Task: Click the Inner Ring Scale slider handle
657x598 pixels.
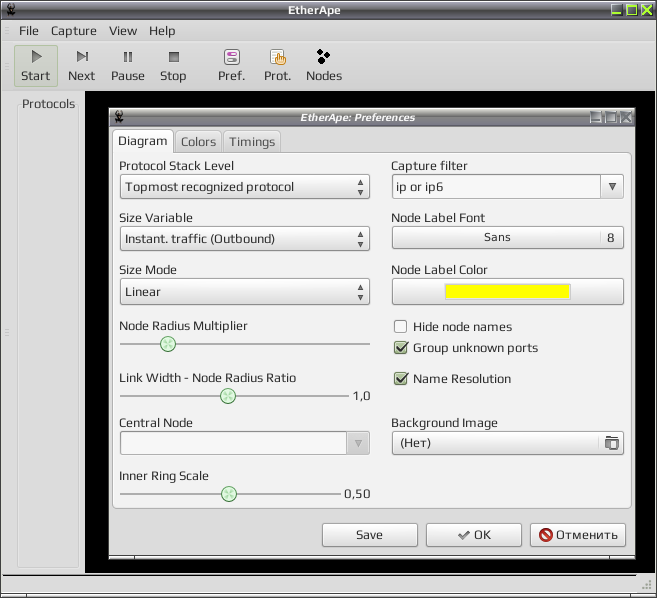Action: (x=229, y=494)
